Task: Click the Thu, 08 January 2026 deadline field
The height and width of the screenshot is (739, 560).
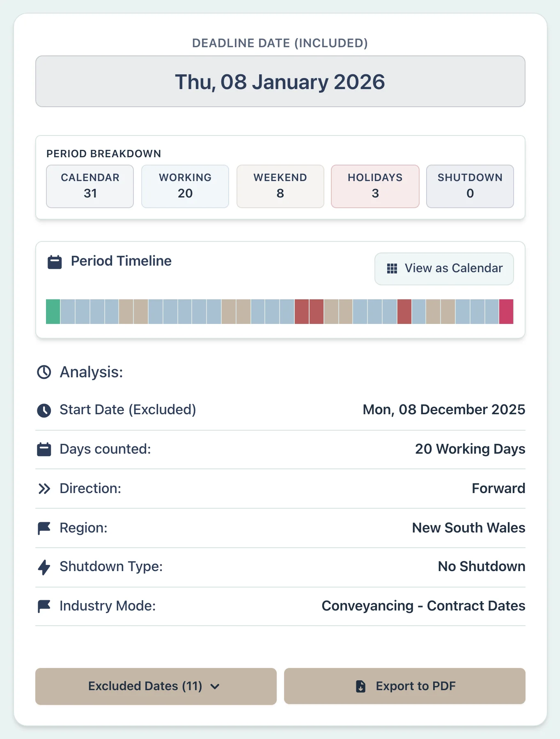Action: 280,81
